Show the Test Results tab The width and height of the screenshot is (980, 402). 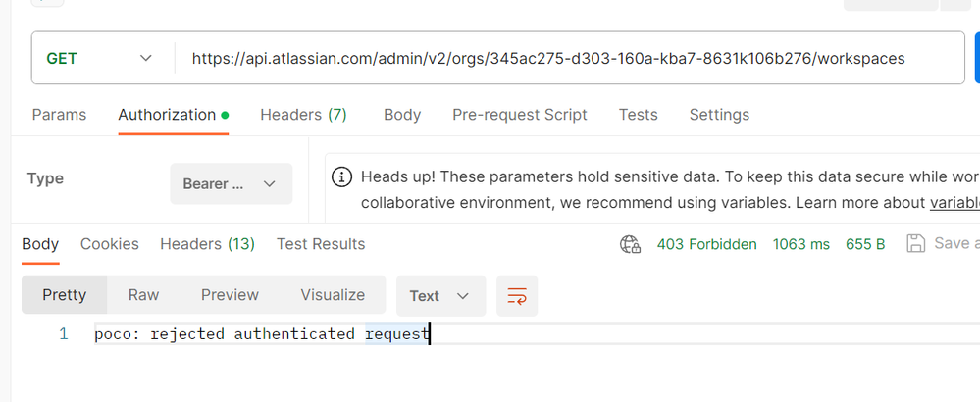pyautogui.click(x=321, y=244)
